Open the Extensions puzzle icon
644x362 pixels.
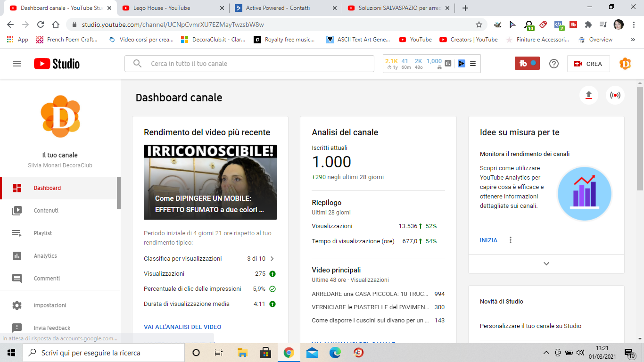[x=588, y=25]
